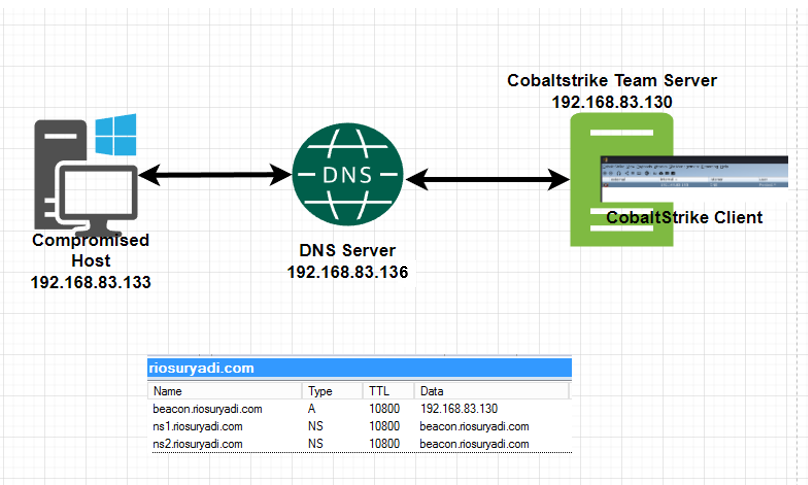
Task: Select the "DNS Server 192.168.83.136" label
Action: [348, 261]
